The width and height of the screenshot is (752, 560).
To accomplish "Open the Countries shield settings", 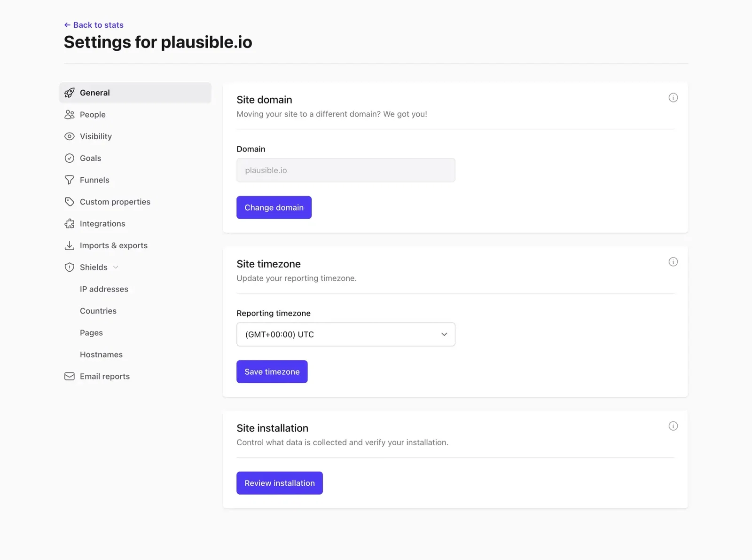I will pyautogui.click(x=98, y=311).
